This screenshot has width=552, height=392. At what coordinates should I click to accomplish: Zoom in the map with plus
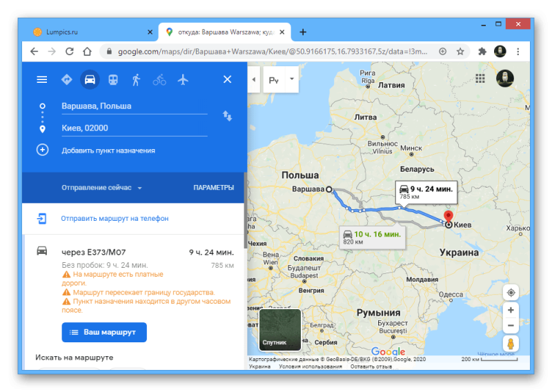(511, 311)
